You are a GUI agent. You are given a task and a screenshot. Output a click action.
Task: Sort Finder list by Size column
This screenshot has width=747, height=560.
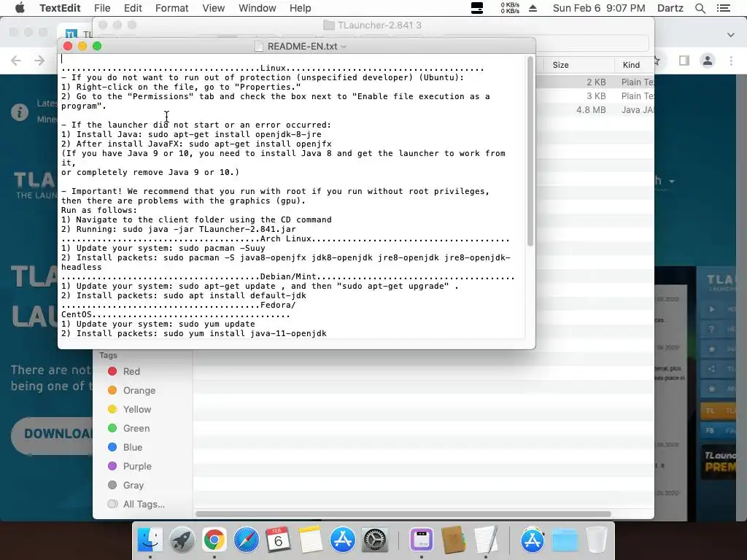[561, 65]
